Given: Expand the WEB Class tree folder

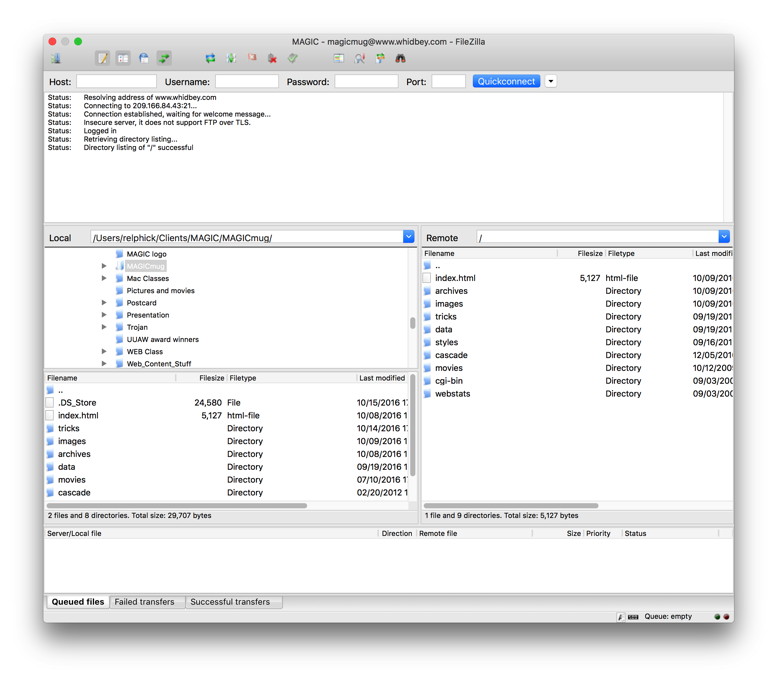Looking at the screenshot, I should 104,351.
